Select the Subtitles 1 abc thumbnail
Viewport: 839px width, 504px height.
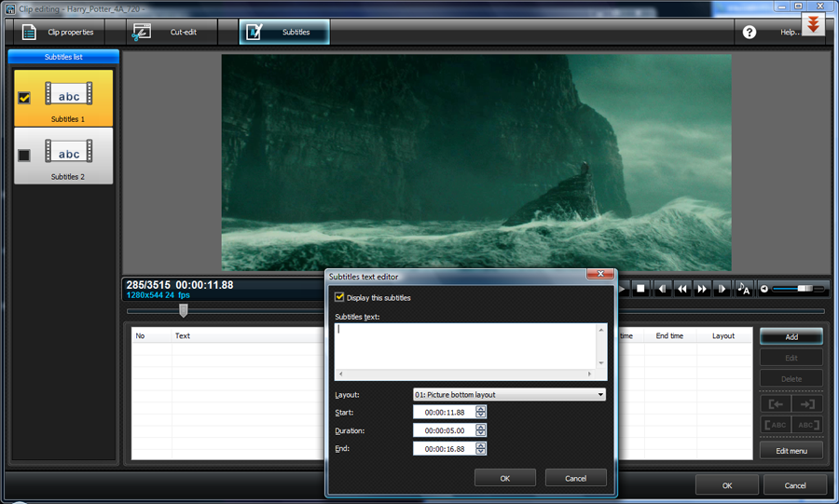[68, 93]
